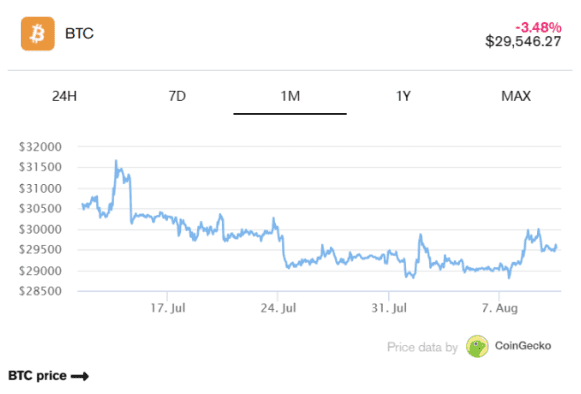
Task: Click the CoinGecko attribution text
Action: pyautogui.click(x=523, y=346)
